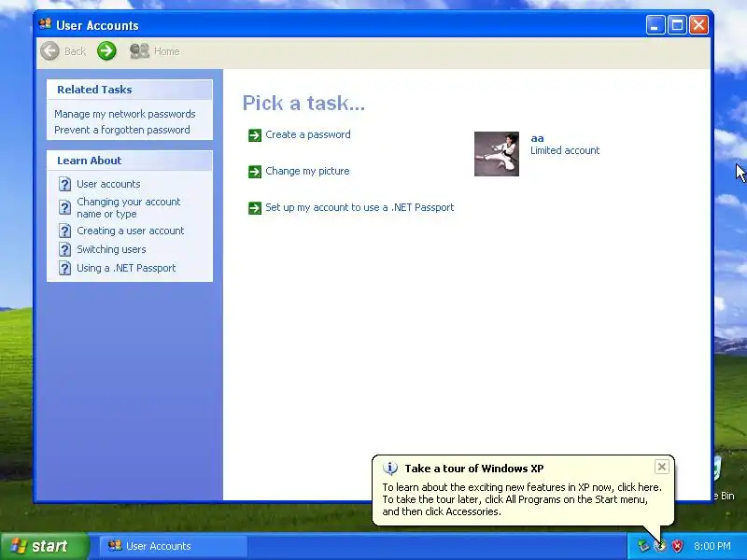Click the green Forward arrow icon
The image size is (747, 560).
106,51
